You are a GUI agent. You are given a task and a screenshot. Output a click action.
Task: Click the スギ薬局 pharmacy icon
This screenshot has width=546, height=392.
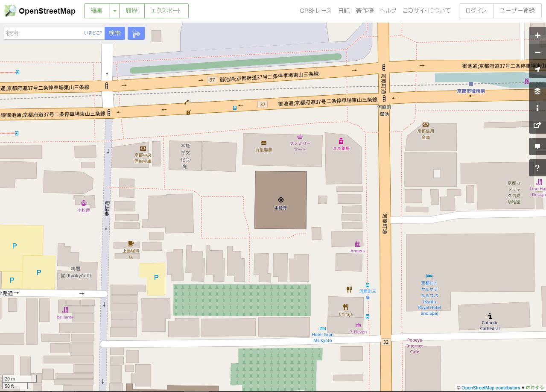pos(341,141)
